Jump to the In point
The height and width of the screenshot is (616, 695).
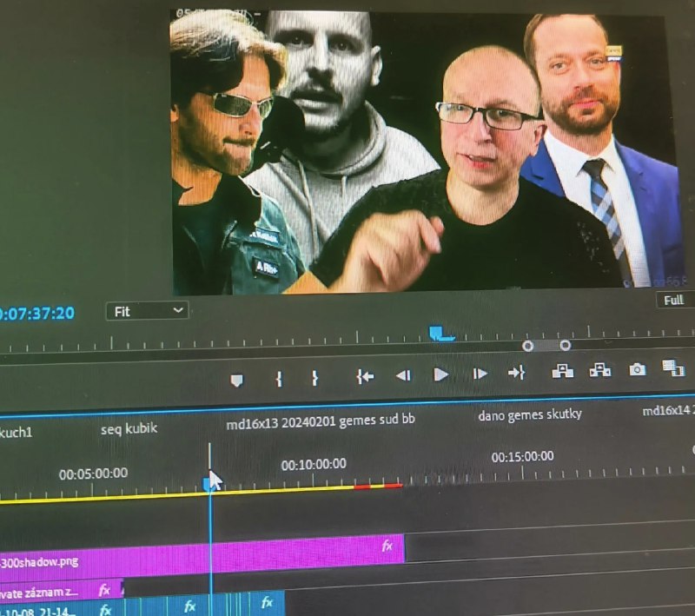tap(365, 377)
